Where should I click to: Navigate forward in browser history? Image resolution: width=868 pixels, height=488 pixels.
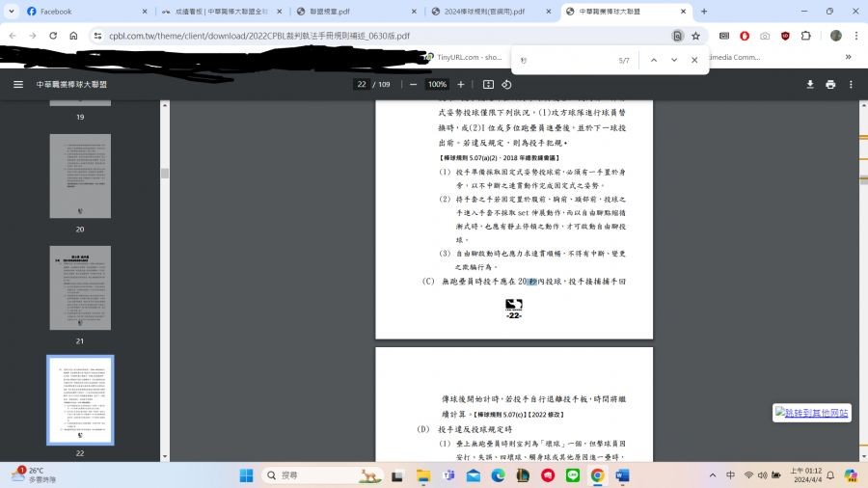(33, 36)
